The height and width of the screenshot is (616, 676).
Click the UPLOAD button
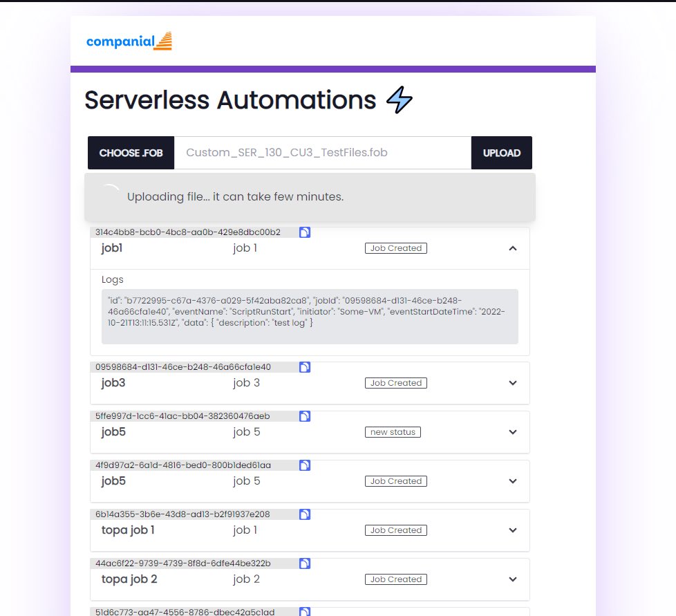501,153
